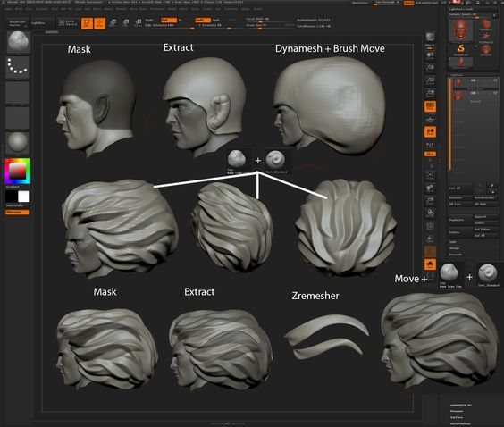Switch to Zsub sculpt mode

[x=216, y=20]
